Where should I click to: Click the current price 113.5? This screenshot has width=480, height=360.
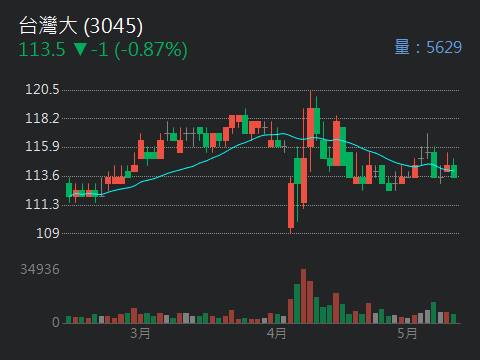[42, 50]
